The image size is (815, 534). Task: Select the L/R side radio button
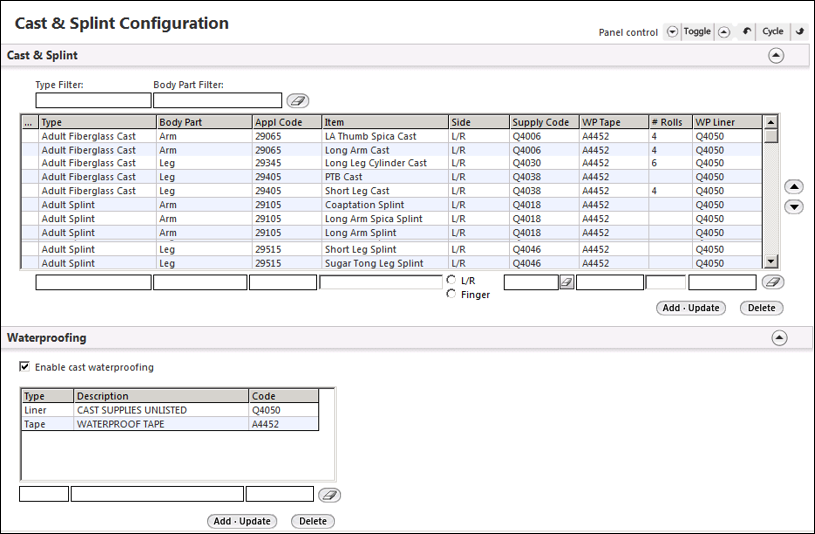[451, 280]
